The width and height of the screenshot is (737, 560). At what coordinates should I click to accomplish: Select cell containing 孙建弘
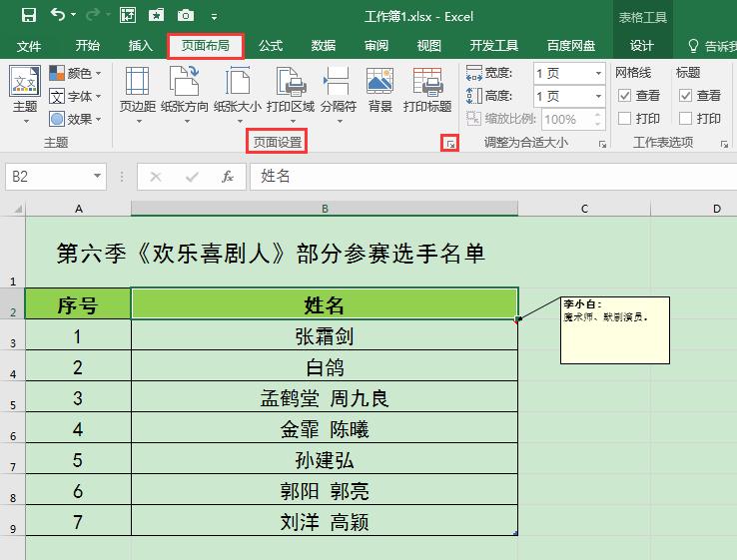[325, 459]
